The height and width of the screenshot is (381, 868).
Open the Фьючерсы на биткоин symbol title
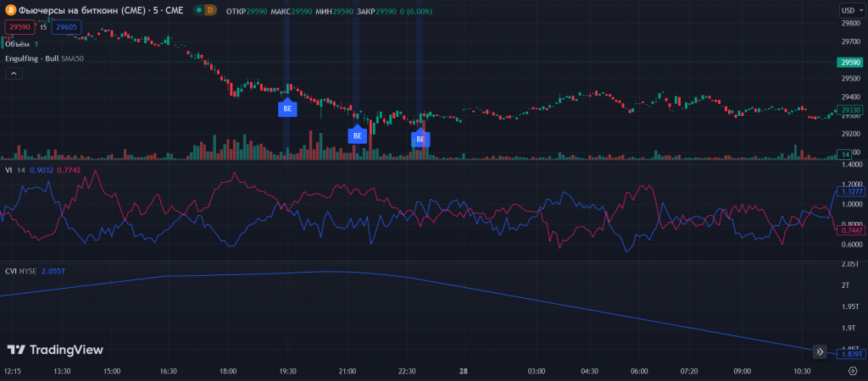[x=93, y=10]
